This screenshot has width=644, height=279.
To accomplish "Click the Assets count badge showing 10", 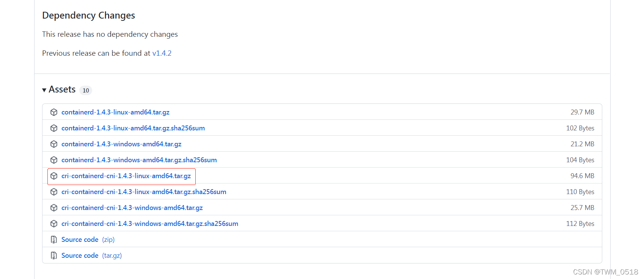I will point(86,90).
